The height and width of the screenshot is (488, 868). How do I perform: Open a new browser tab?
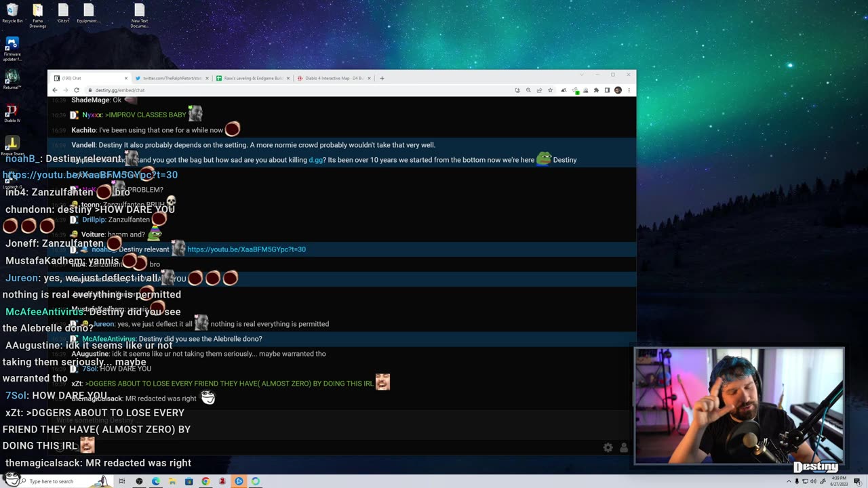(382, 78)
